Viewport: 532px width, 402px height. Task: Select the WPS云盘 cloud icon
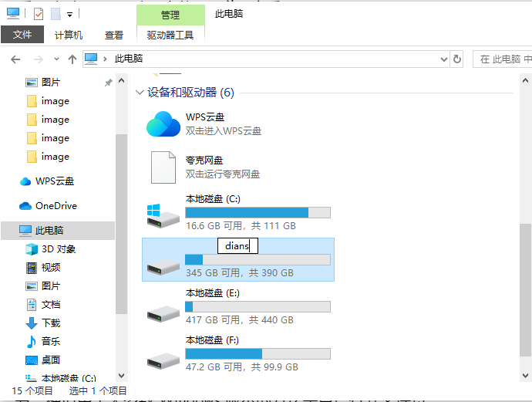point(163,124)
